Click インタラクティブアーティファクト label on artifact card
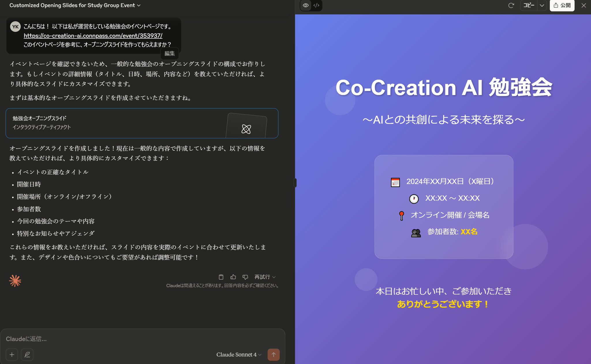Screen dimensions: 591x364 pyautogui.click(x=42, y=127)
